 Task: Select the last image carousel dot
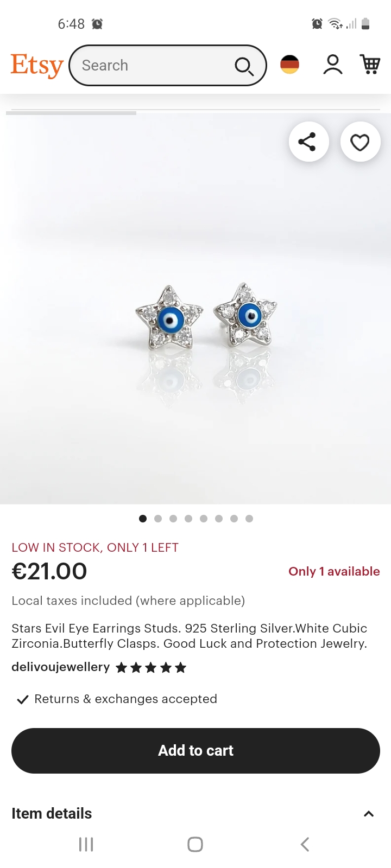(249, 519)
